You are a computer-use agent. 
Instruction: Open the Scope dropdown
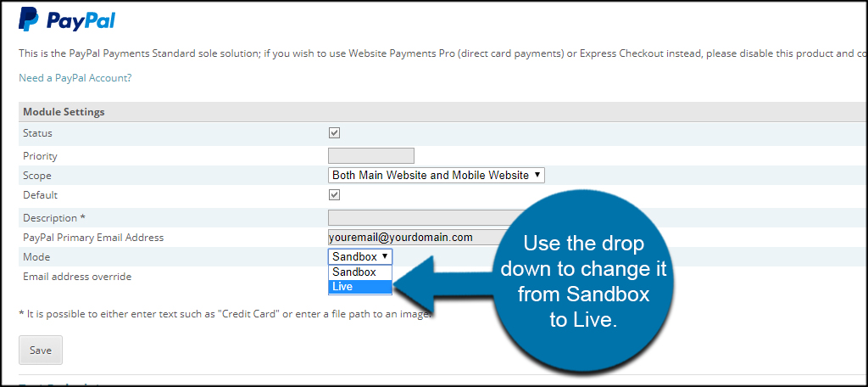tap(437, 175)
